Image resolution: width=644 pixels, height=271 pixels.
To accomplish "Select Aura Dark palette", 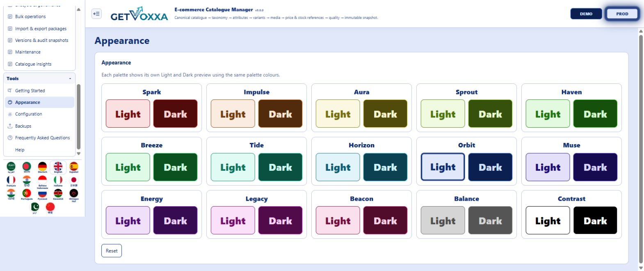I will click(386, 114).
